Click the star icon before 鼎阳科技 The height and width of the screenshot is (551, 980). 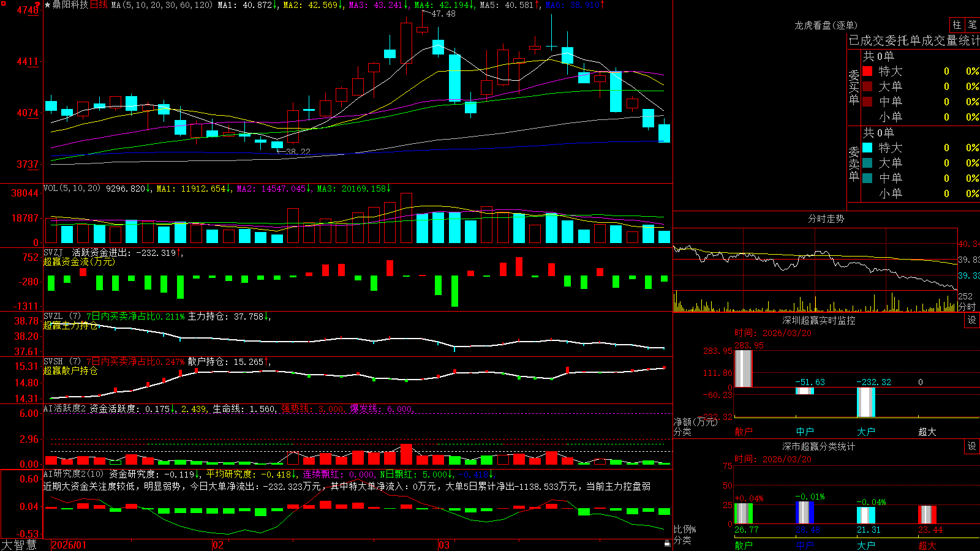click(47, 5)
